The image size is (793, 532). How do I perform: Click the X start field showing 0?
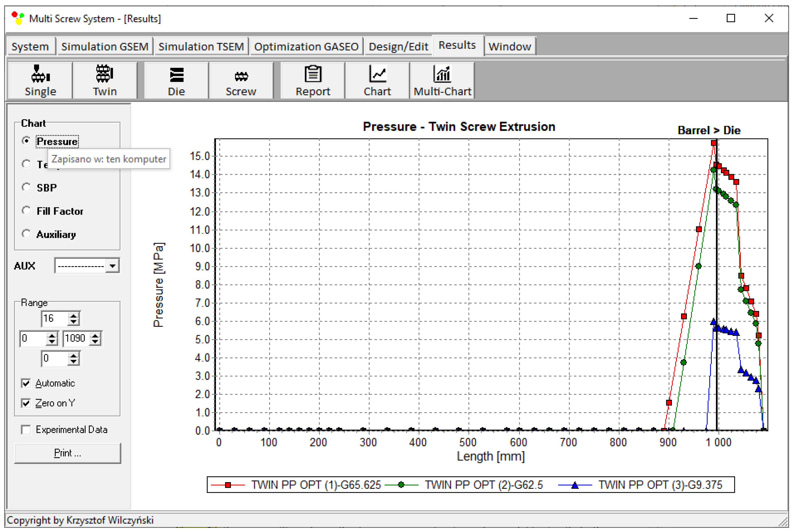(x=33, y=338)
